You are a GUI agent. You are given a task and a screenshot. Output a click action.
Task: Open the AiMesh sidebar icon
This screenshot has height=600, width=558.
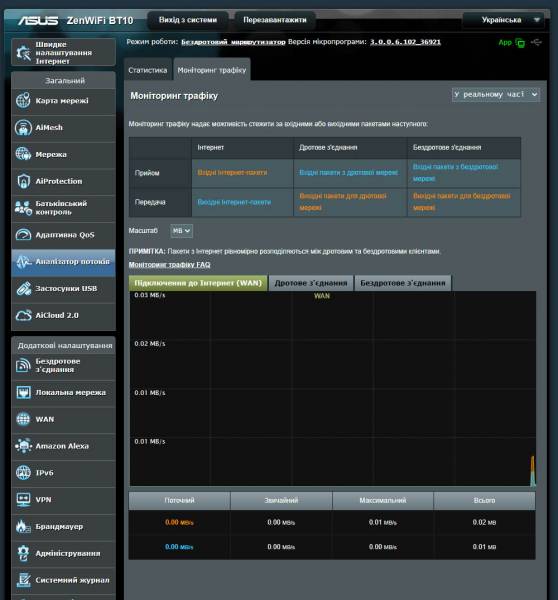pos(23,127)
